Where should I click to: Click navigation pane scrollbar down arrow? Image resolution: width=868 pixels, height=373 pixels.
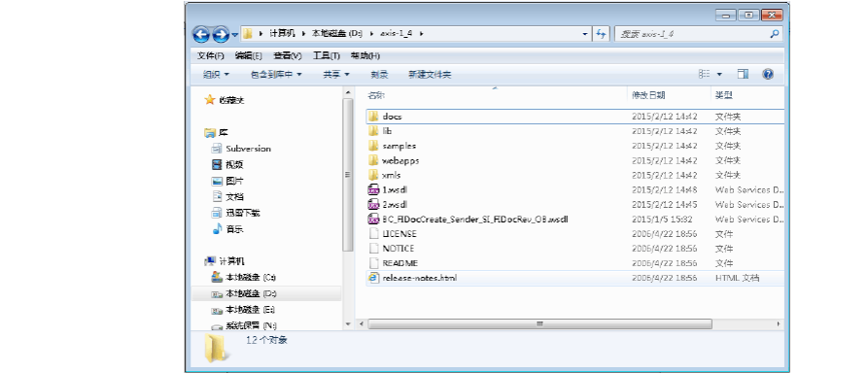click(348, 323)
